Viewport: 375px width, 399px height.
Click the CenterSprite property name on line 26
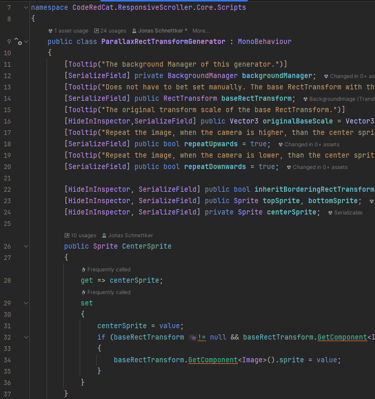pos(147,246)
